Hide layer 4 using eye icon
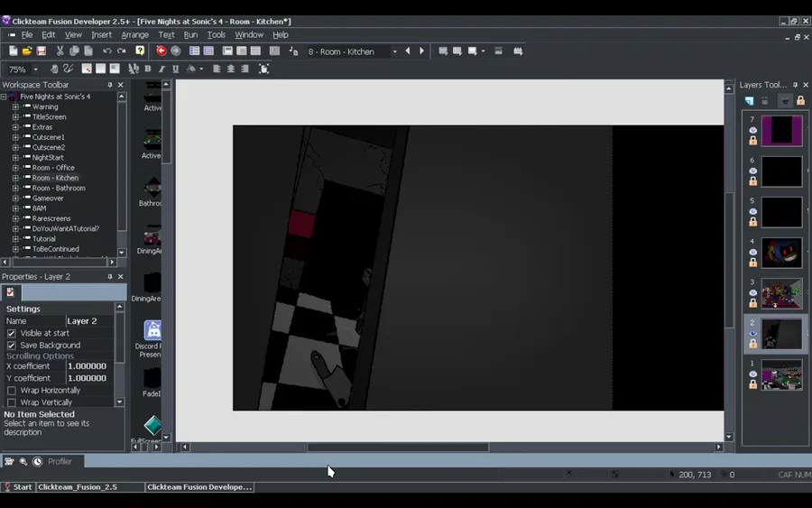The image size is (812, 508). (x=753, y=253)
